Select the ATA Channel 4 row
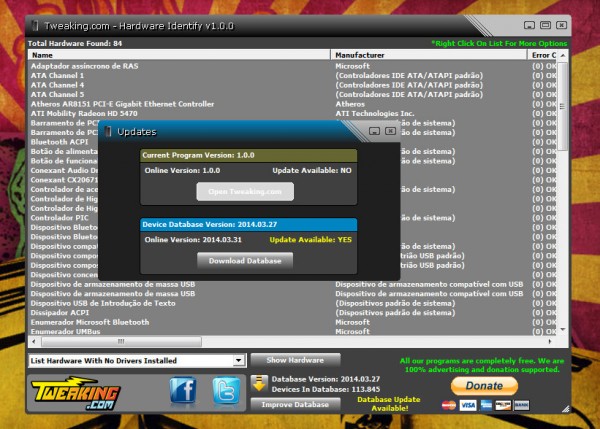 coord(293,85)
